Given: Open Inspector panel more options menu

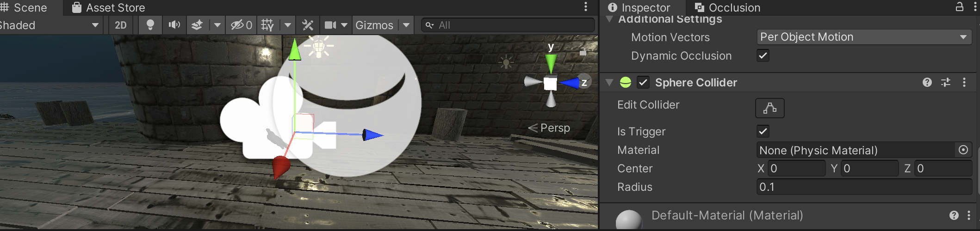Looking at the screenshot, I should 975,6.
